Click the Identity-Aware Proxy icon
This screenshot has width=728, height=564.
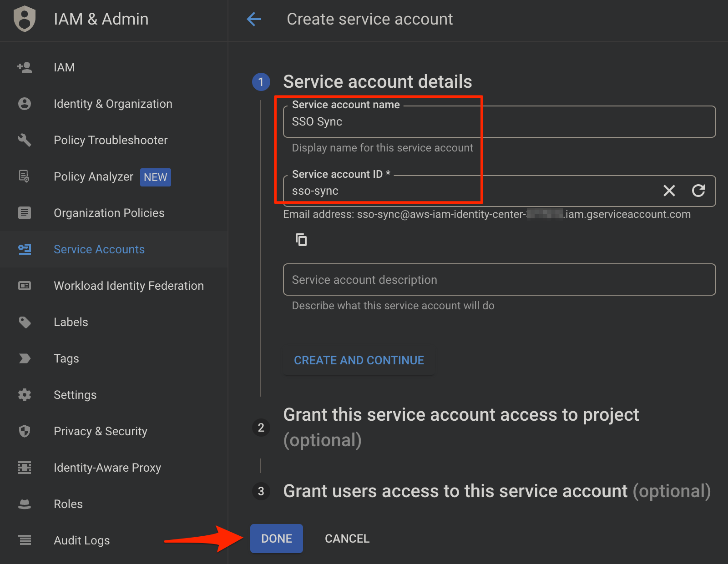(x=25, y=468)
